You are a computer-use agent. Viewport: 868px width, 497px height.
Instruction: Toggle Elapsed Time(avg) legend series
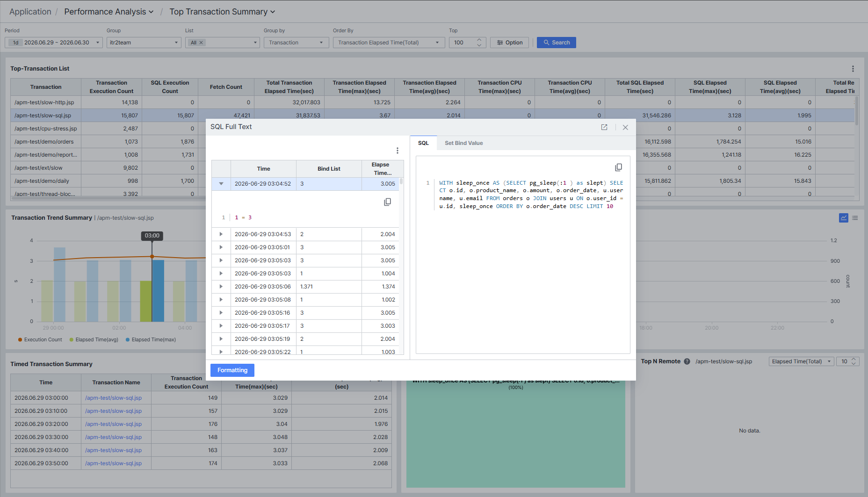(94, 340)
